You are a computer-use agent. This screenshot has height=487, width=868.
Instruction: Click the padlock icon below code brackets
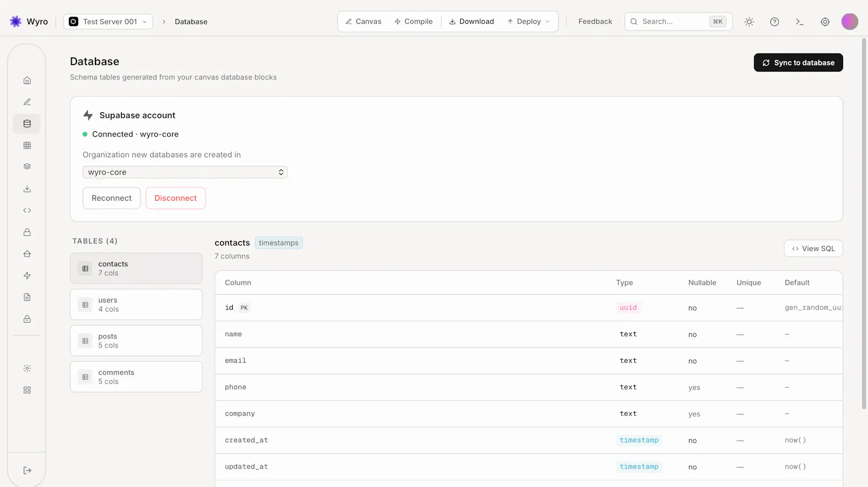pyautogui.click(x=27, y=232)
